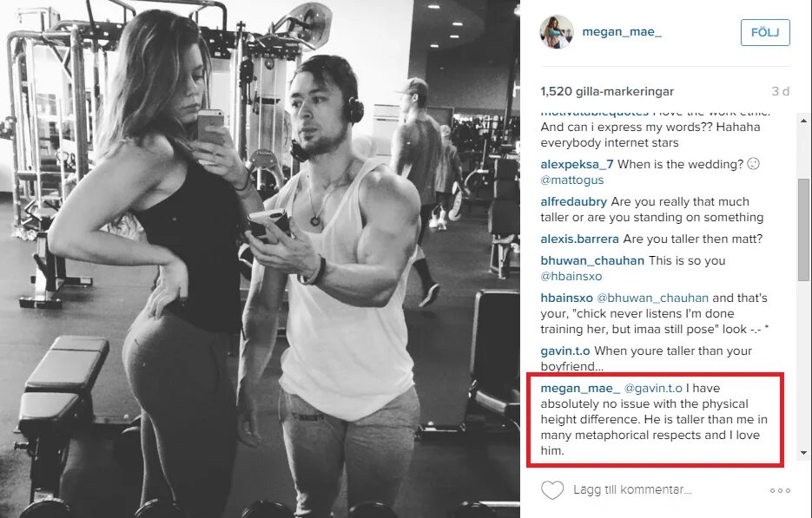
Task: Click the FÖLJ follow button
Action: click(765, 33)
